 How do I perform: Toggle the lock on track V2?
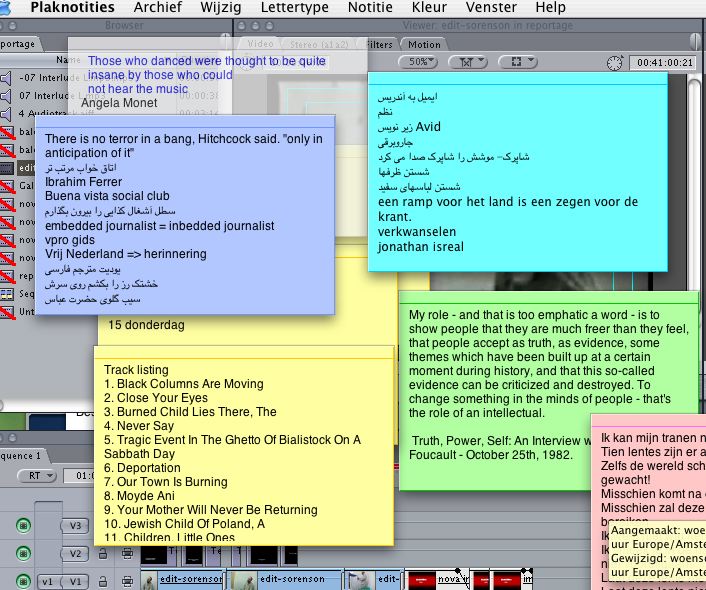click(x=103, y=554)
